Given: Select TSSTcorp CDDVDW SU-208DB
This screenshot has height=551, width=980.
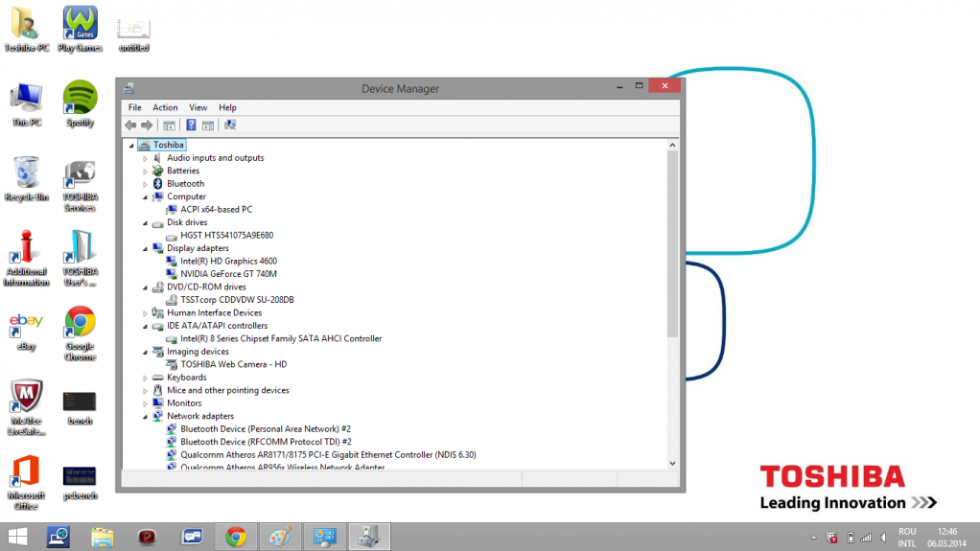Looking at the screenshot, I should [237, 300].
